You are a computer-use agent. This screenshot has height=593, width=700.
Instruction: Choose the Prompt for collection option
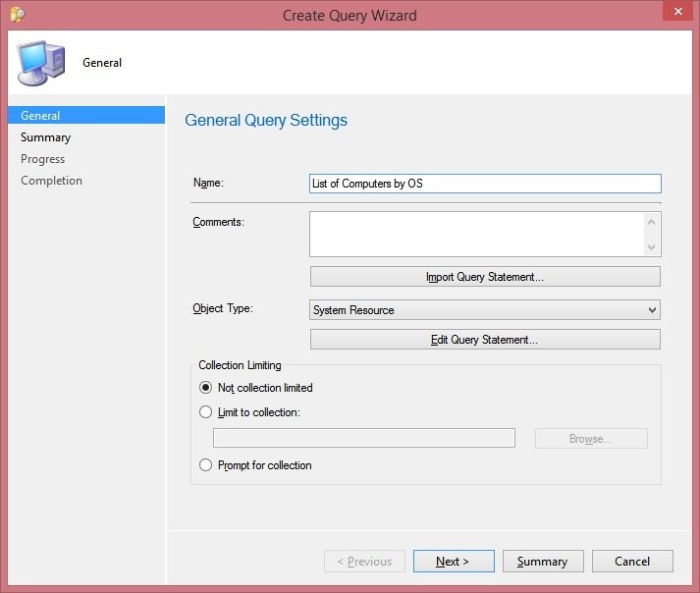[205, 464]
